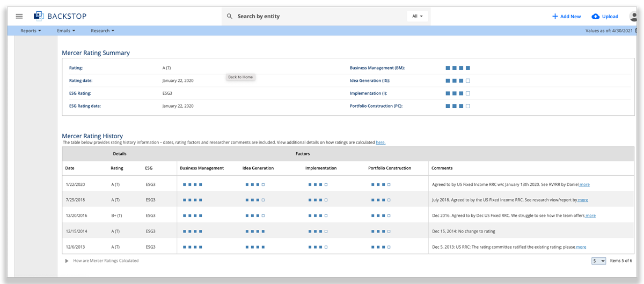Click 'more' in the 1/22/2020 comment
The height and width of the screenshot is (284, 644).
pos(584,184)
